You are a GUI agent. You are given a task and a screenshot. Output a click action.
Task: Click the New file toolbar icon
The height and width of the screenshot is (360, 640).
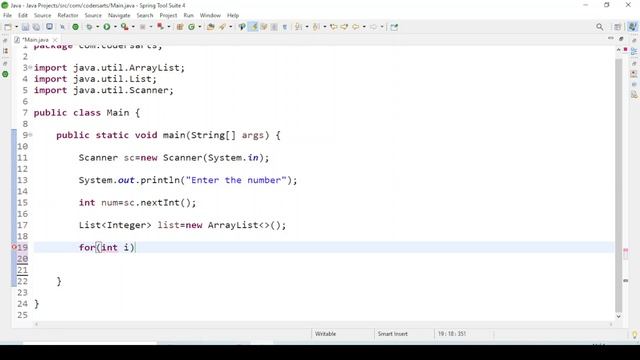pyautogui.click(x=7, y=27)
